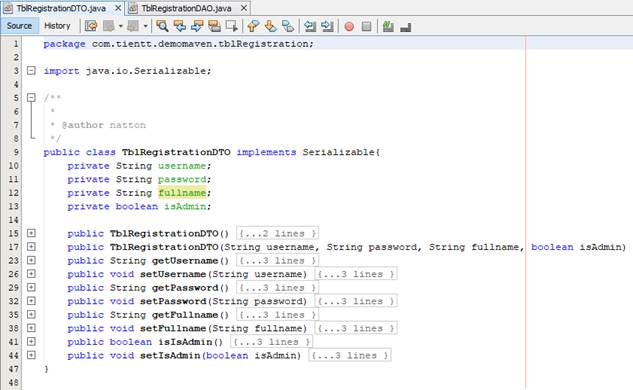This screenshot has width=633, height=390.
Task: Expand the isIsAdmin fold on line 41
Action: click(31, 342)
